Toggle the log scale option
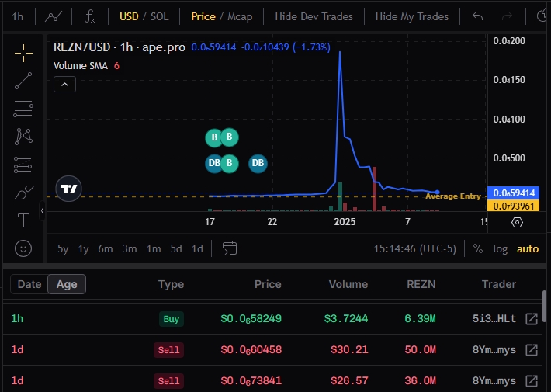 point(500,249)
